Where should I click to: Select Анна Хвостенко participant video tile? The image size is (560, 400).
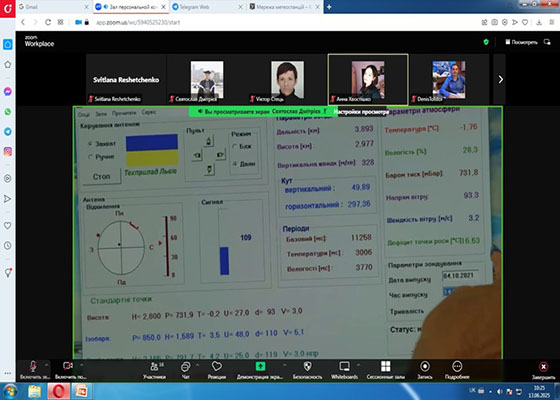click(368, 79)
